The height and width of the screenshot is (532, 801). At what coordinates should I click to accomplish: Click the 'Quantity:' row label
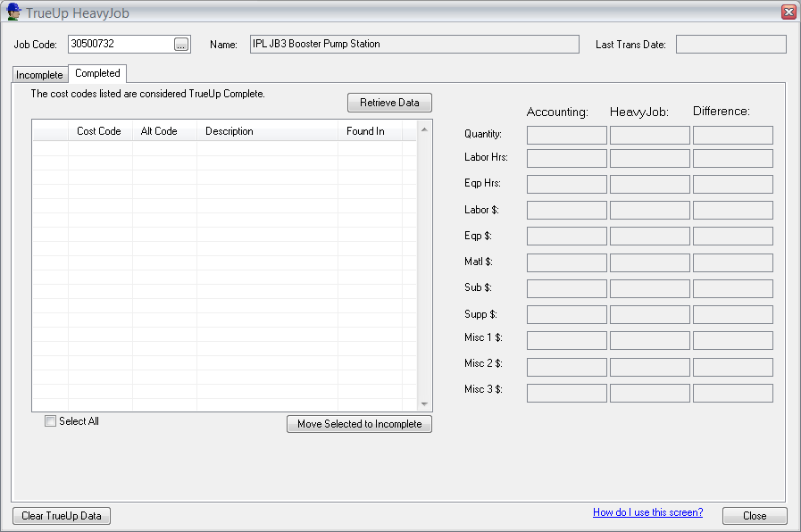coord(483,134)
